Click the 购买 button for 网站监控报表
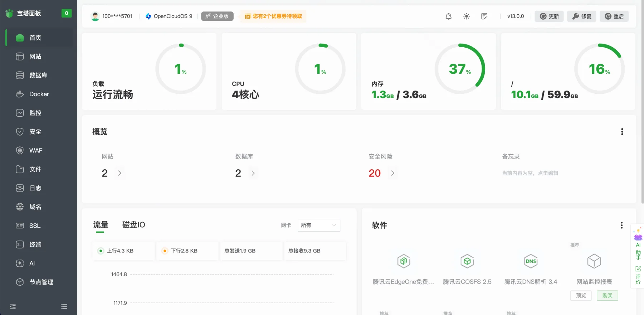 tap(608, 295)
